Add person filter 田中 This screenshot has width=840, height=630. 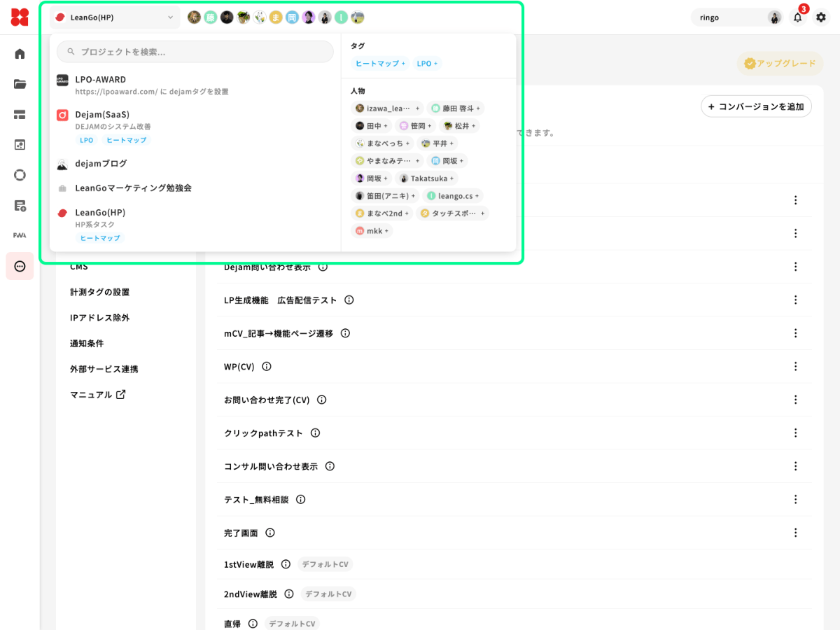(x=371, y=126)
